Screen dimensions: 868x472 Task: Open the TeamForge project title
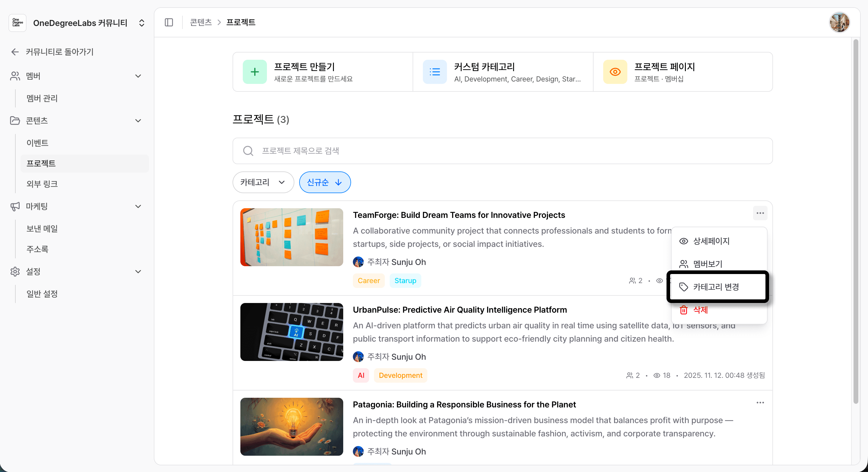(459, 215)
